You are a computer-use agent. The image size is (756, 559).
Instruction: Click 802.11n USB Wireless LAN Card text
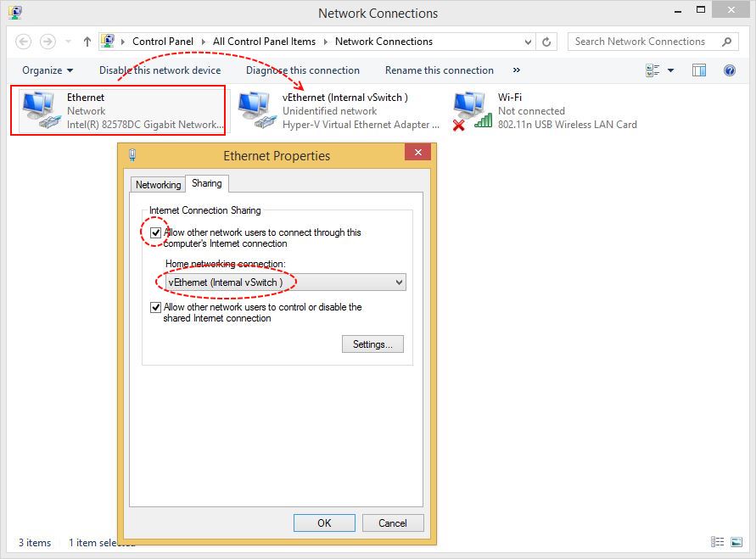click(567, 125)
